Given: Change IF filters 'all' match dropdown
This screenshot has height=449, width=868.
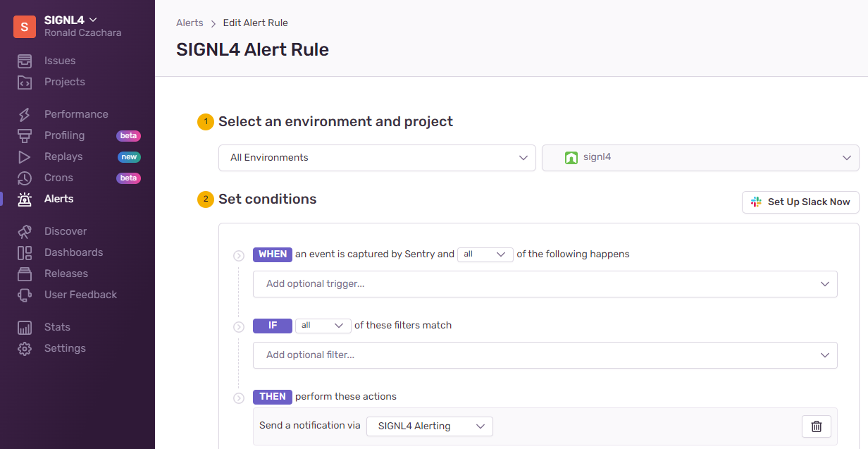Looking at the screenshot, I should [323, 326].
